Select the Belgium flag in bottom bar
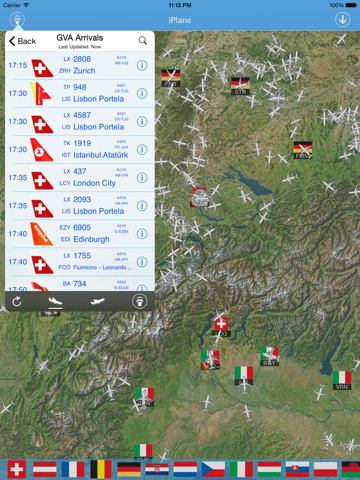Viewport: 360px width, 480px height. (101, 469)
